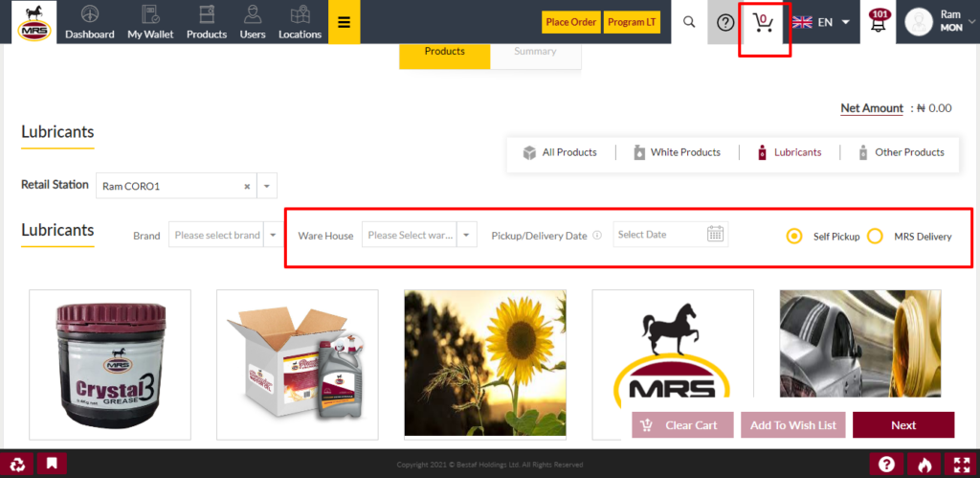Screen dimensions: 980x478
Task: Click the footer copyright Bestaf Holdings text
Action: [490, 465]
